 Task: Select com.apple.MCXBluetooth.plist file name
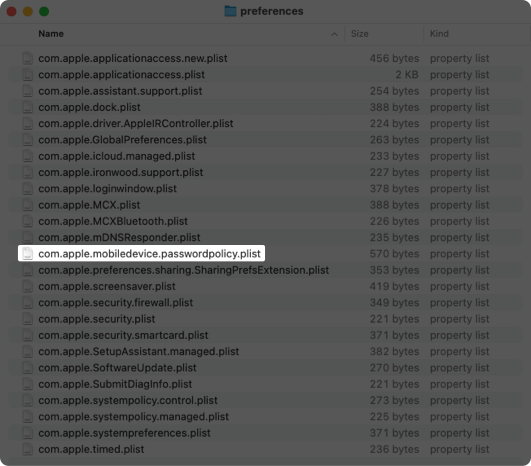point(113,221)
